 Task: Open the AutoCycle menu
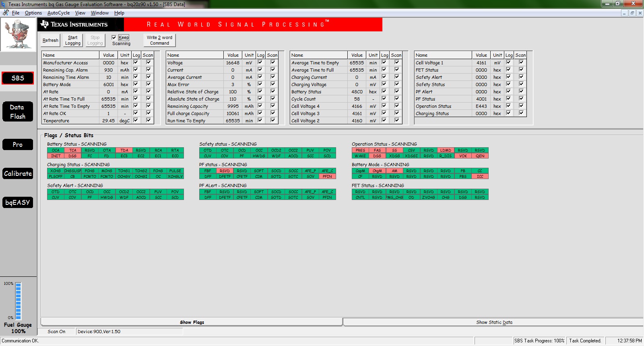(58, 13)
